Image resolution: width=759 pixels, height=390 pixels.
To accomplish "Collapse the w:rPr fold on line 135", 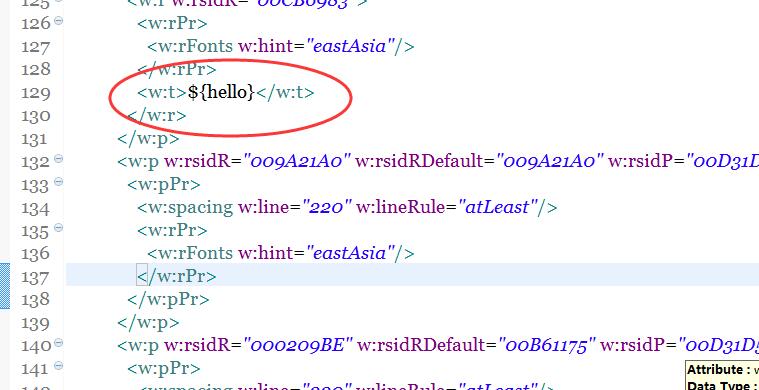I will [59, 228].
